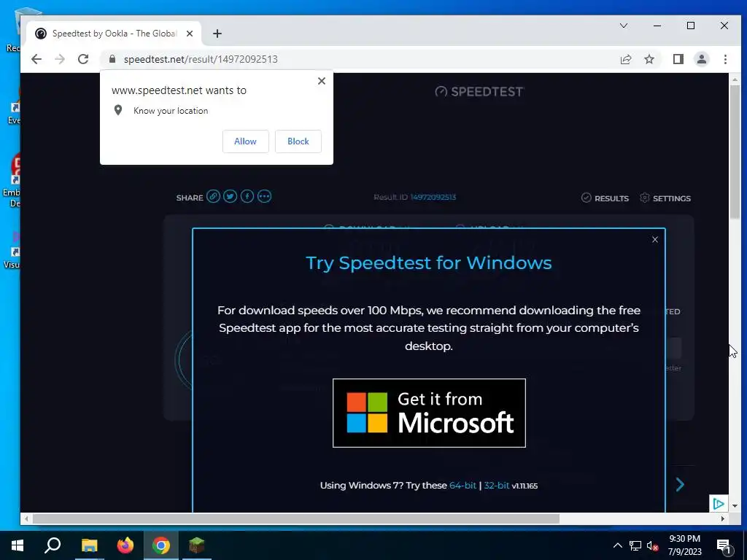Bookmark this page with the star icon
747x560 pixels.
tap(649, 59)
